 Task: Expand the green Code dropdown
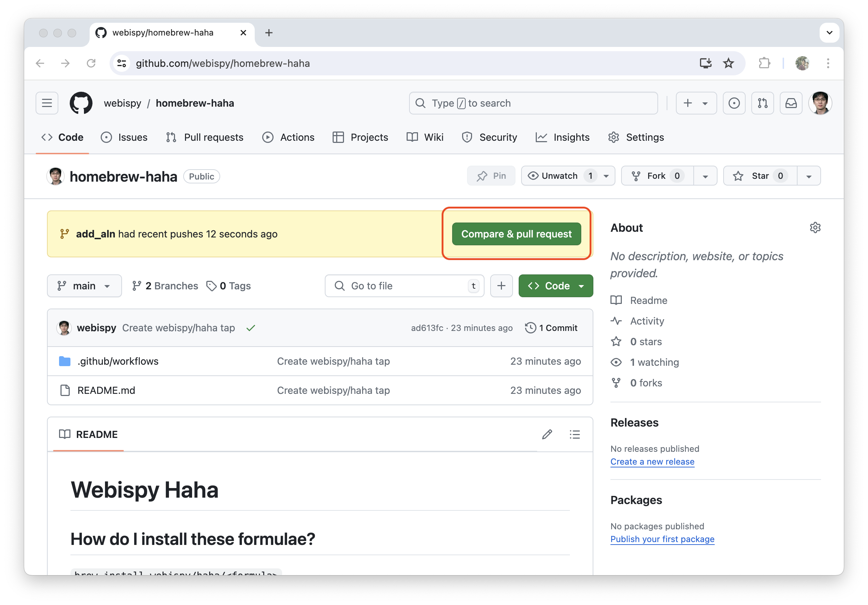(x=556, y=286)
